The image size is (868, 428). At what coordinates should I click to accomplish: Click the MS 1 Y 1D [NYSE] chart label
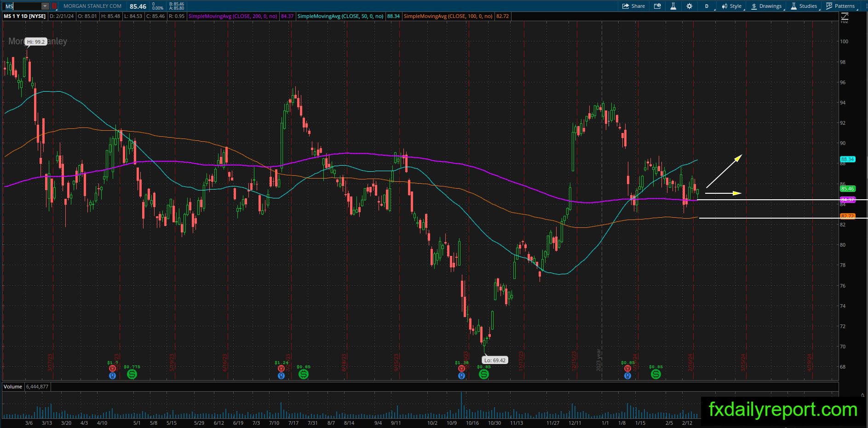[25, 16]
